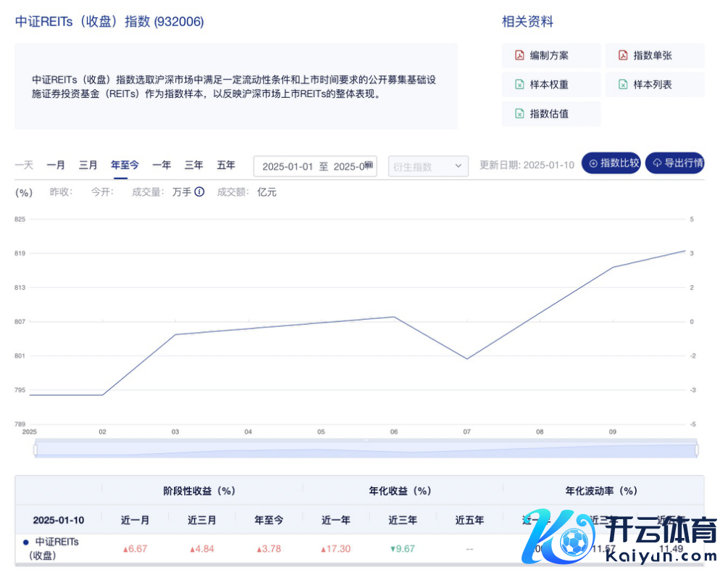
Task: Switch chart to 一年 range
Action: tap(162, 165)
